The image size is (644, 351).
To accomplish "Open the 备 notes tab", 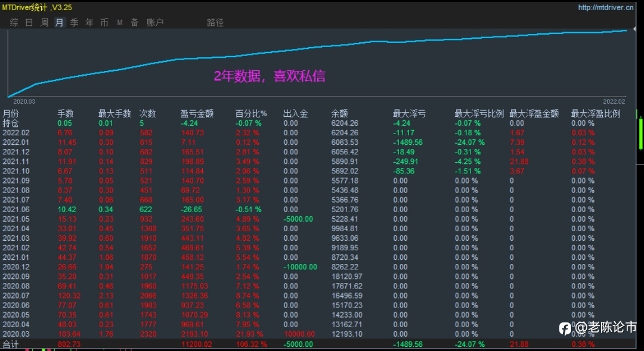I will (x=135, y=23).
